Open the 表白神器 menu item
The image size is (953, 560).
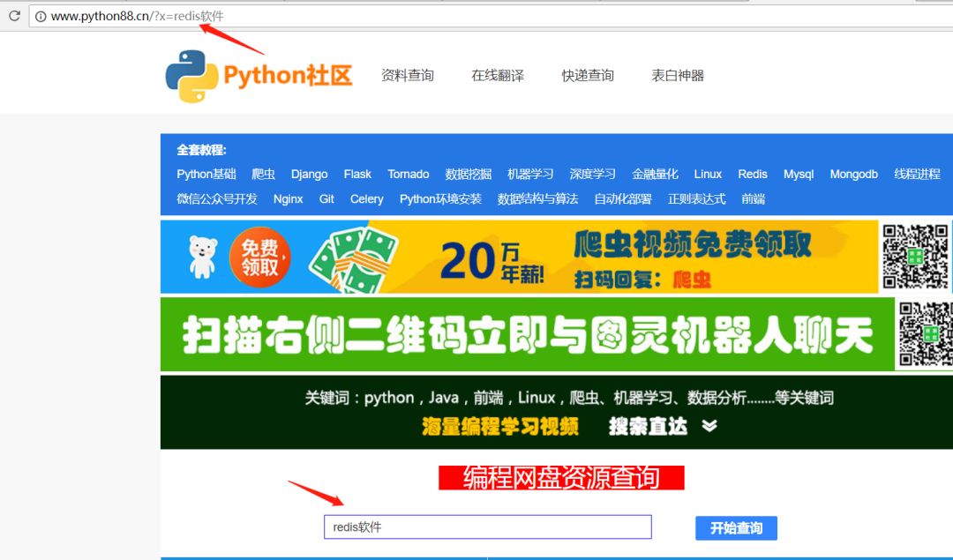click(678, 75)
